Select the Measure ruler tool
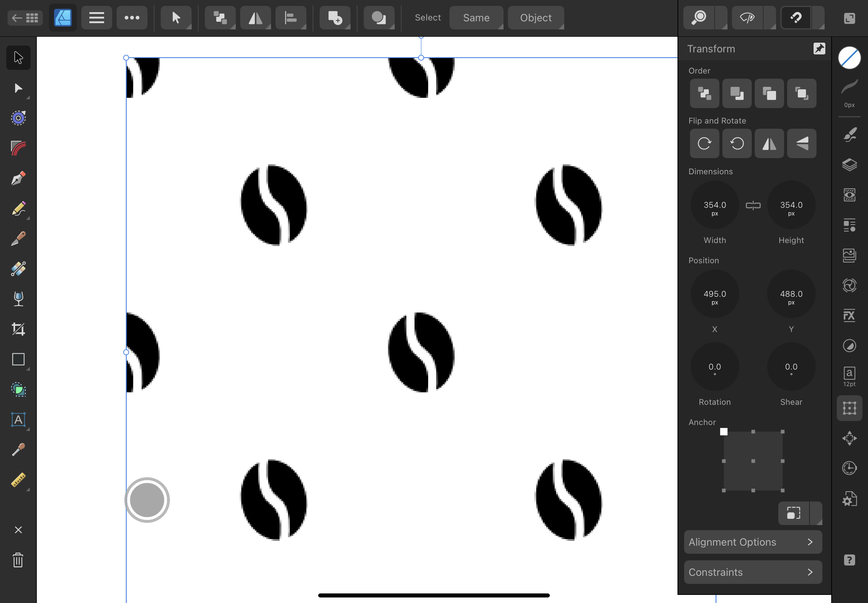Image resolution: width=868 pixels, height=603 pixels. click(x=18, y=480)
